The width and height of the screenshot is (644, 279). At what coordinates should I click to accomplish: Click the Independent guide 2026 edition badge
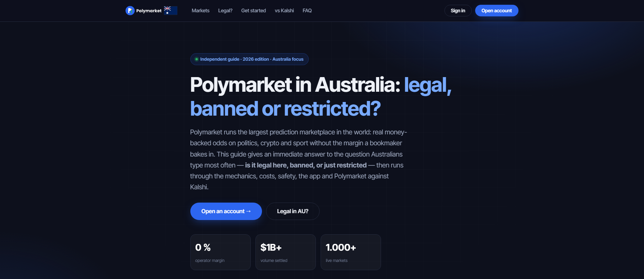(x=249, y=59)
